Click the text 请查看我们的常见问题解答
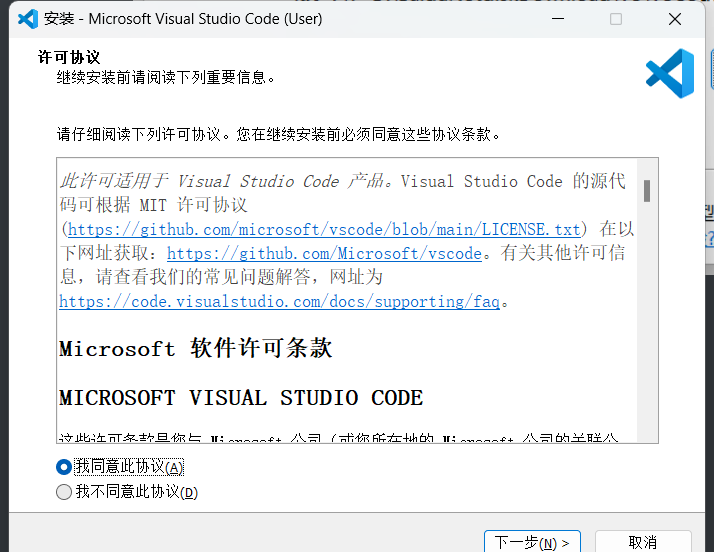This screenshot has height=552, width=714. coord(203,277)
